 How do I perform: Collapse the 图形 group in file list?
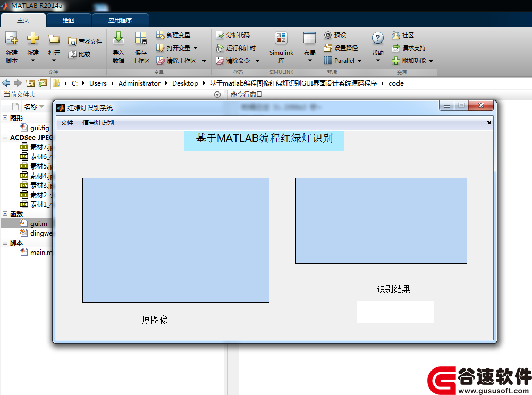click(x=5, y=117)
